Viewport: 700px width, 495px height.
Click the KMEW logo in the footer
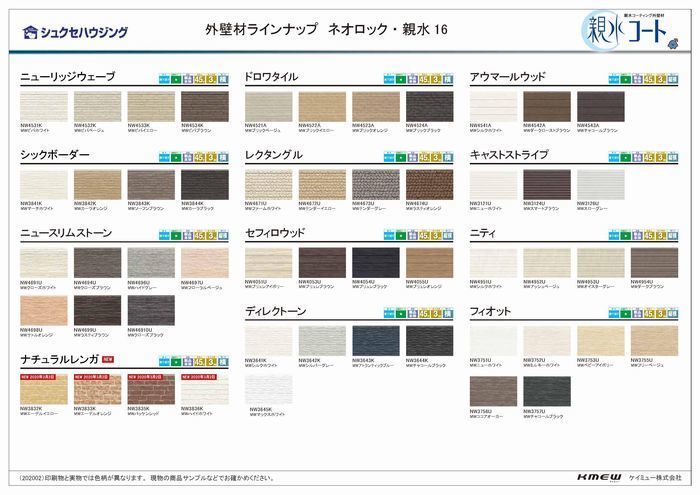599,478
